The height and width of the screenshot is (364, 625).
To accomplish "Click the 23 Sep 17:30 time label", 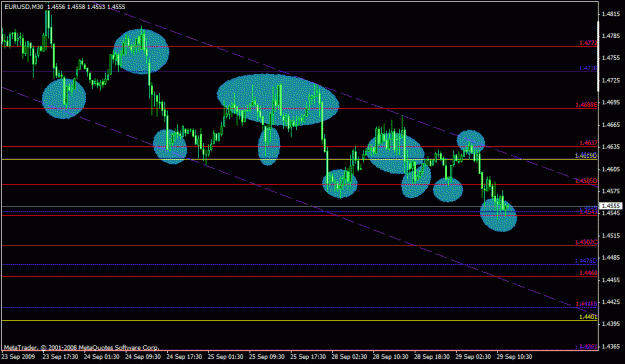I will coord(60,356).
